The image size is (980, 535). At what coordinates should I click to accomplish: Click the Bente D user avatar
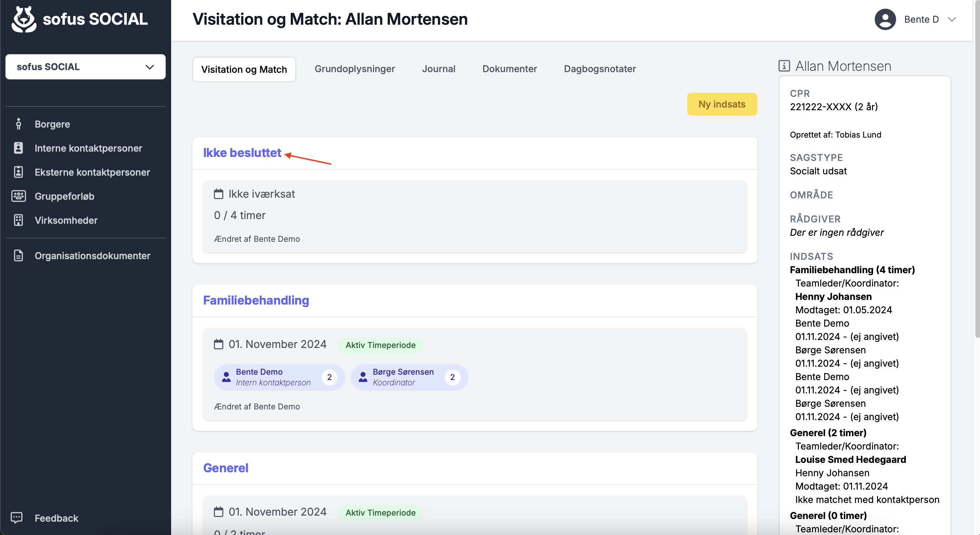(885, 19)
